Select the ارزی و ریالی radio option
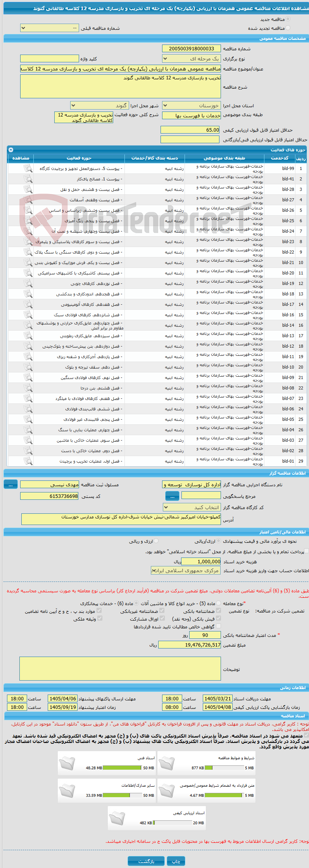The height and width of the screenshot is (868, 309). [156, 541]
